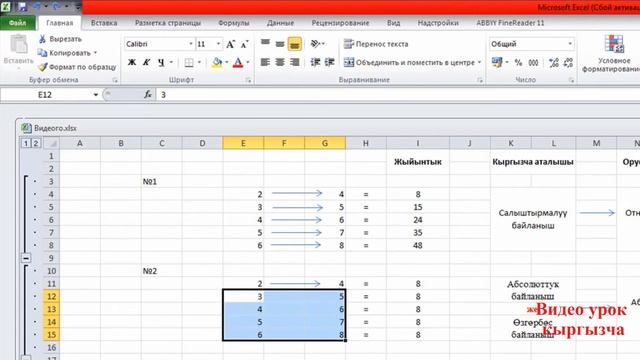Select row 16 header
Screen dimensions: 640x360
[x=51, y=347]
